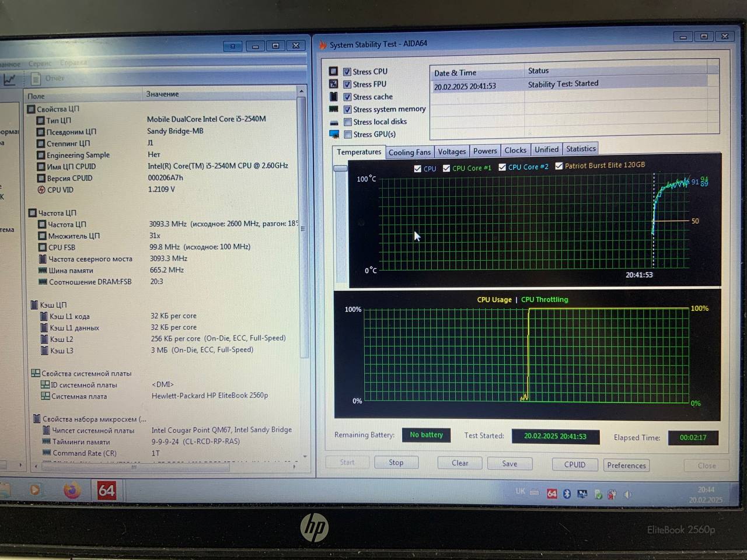Click the network monitor tray icon
Screen dimensions: 747x560
pyautogui.click(x=582, y=494)
